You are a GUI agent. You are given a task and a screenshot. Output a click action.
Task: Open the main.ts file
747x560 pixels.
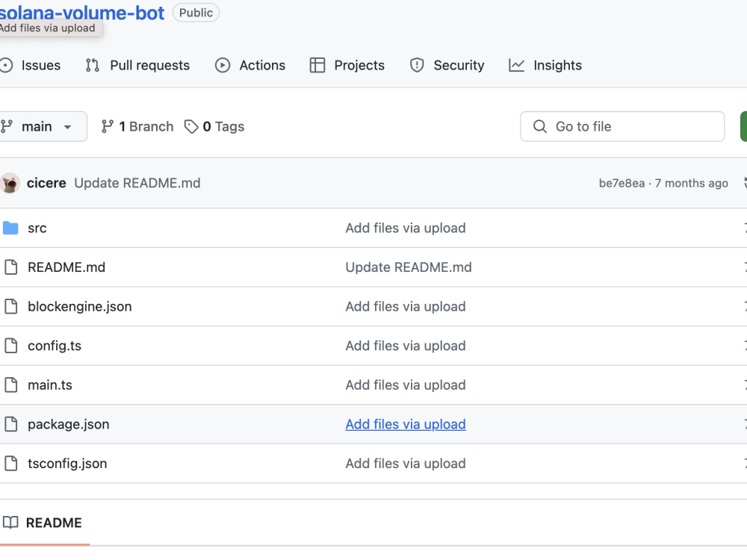[50, 385]
